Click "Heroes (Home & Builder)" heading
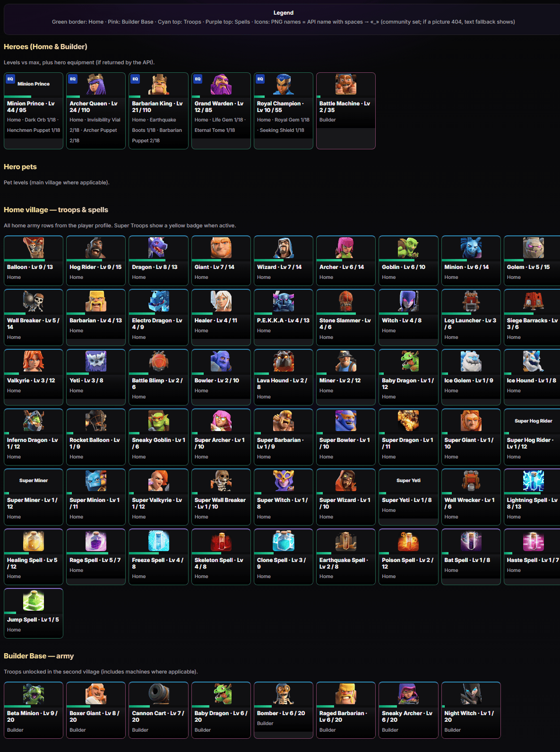560x752 pixels. point(45,47)
